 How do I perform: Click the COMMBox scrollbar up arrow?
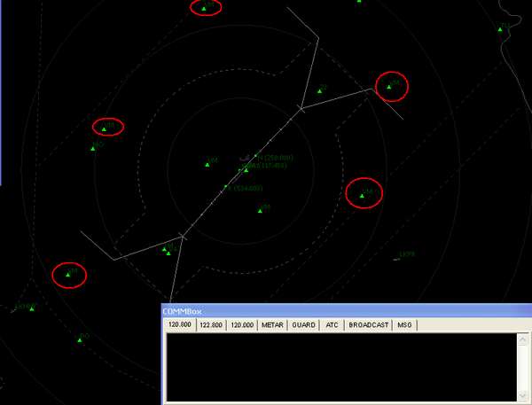pyautogui.click(x=522, y=339)
